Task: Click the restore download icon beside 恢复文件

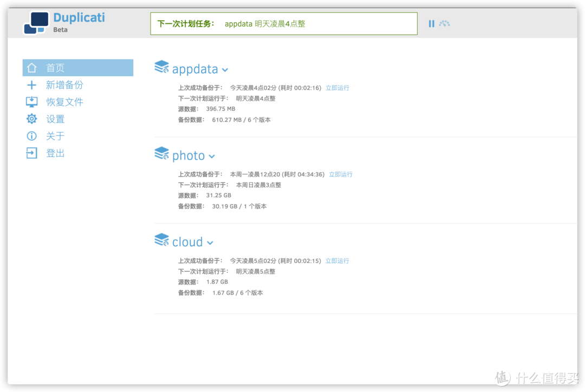Action: (x=32, y=102)
